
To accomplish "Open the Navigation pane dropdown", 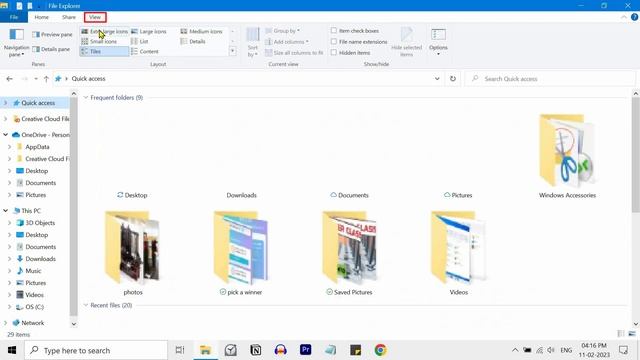I will (16, 42).
